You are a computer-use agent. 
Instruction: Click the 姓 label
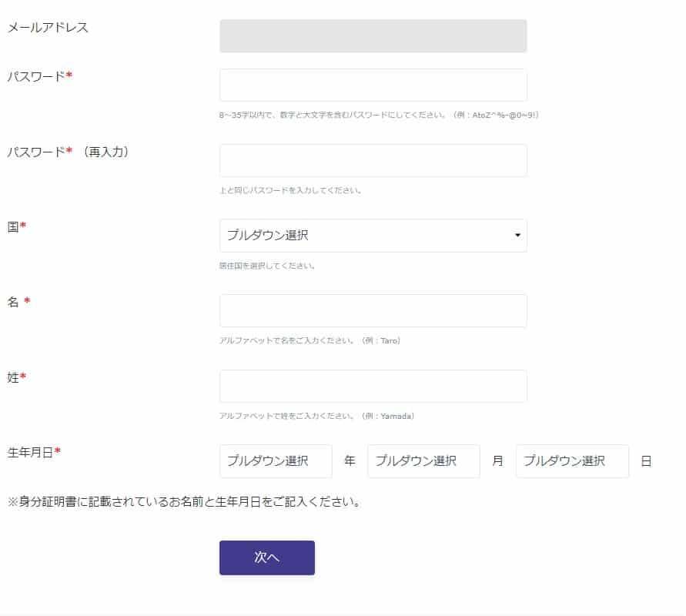(17, 377)
